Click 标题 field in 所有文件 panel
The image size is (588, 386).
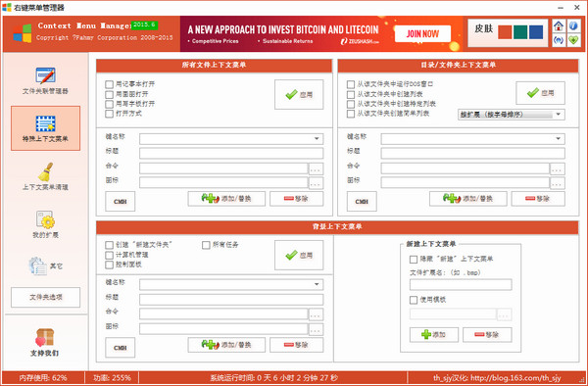point(231,153)
